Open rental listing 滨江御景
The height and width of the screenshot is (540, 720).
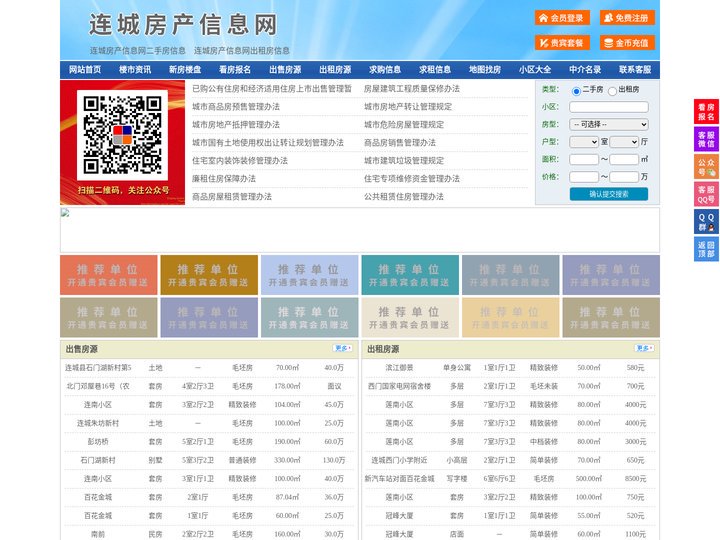coord(399,368)
